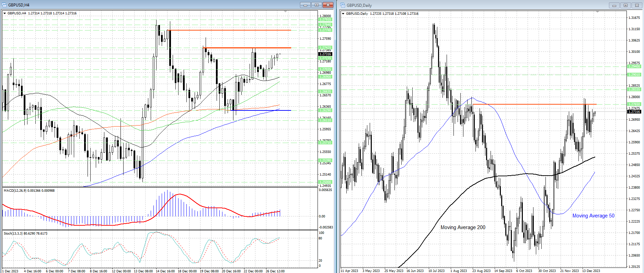
Task: Click the 1.25140 price on H4 axis
Action: pos(325,174)
